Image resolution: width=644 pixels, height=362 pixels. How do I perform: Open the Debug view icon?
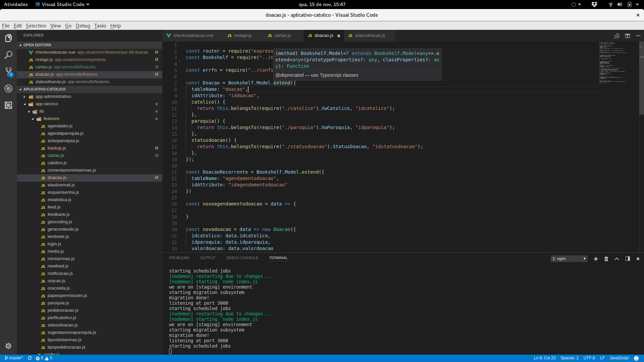click(x=8, y=88)
